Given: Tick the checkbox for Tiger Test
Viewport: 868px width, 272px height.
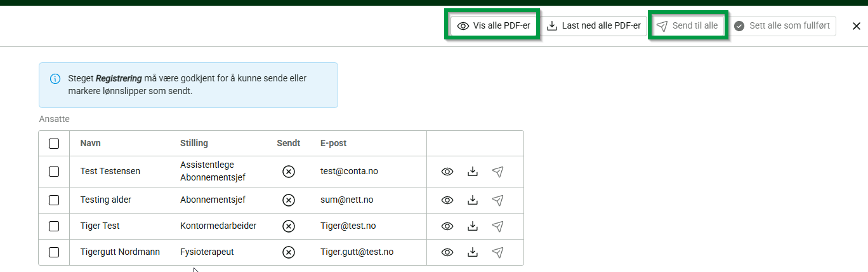Looking at the screenshot, I should pyautogui.click(x=54, y=226).
